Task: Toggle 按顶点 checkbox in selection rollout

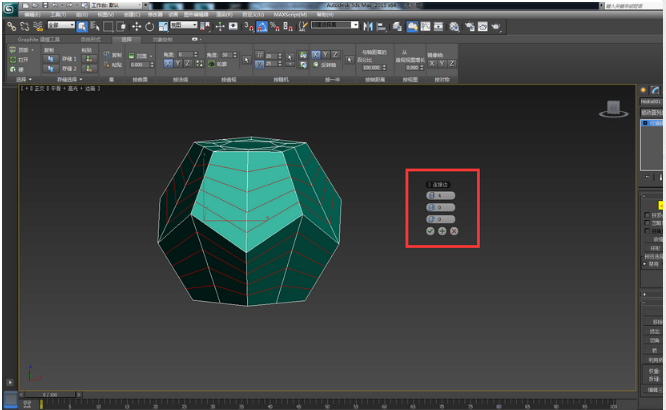Action: point(647,215)
